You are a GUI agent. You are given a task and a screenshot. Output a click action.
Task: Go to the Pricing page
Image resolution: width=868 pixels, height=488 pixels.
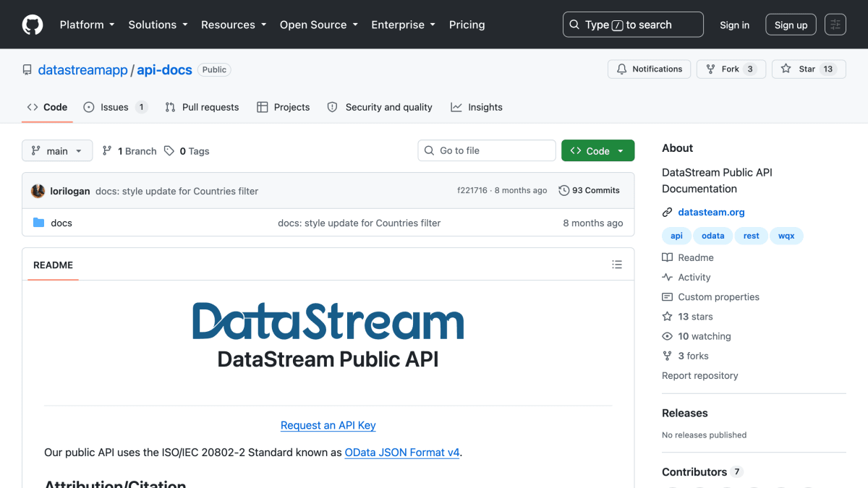[x=467, y=25]
